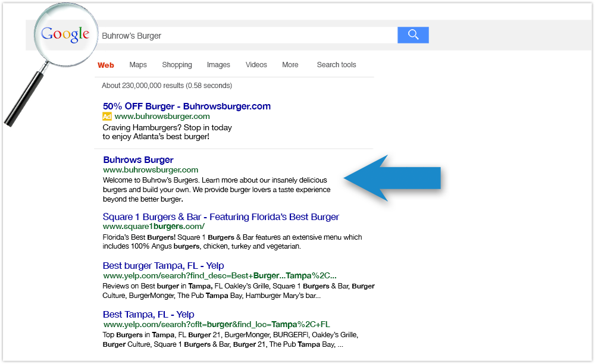
Task: Expand the More menu
Action: [x=290, y=65]
